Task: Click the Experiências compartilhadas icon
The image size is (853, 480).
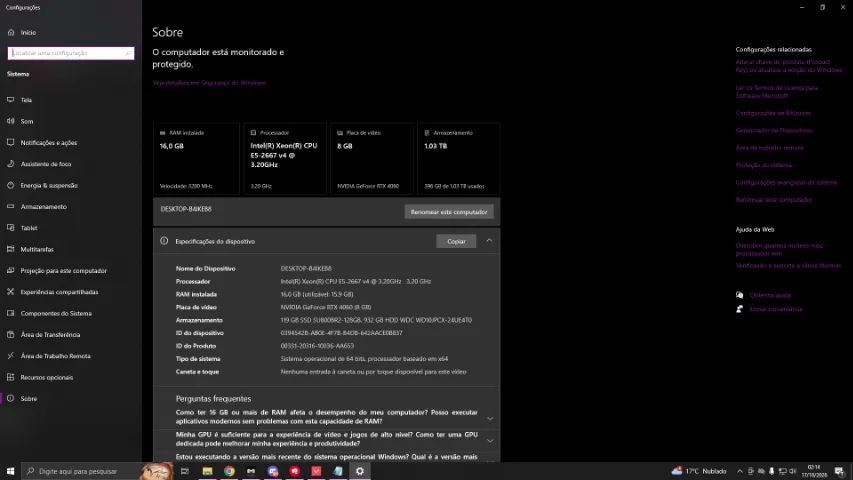Action: 10,292
